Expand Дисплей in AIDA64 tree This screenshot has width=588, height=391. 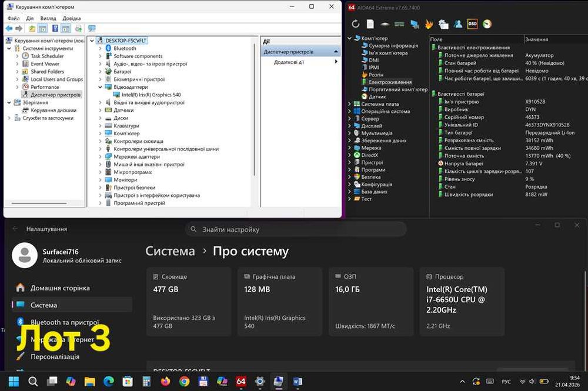(x=349, y=126)
